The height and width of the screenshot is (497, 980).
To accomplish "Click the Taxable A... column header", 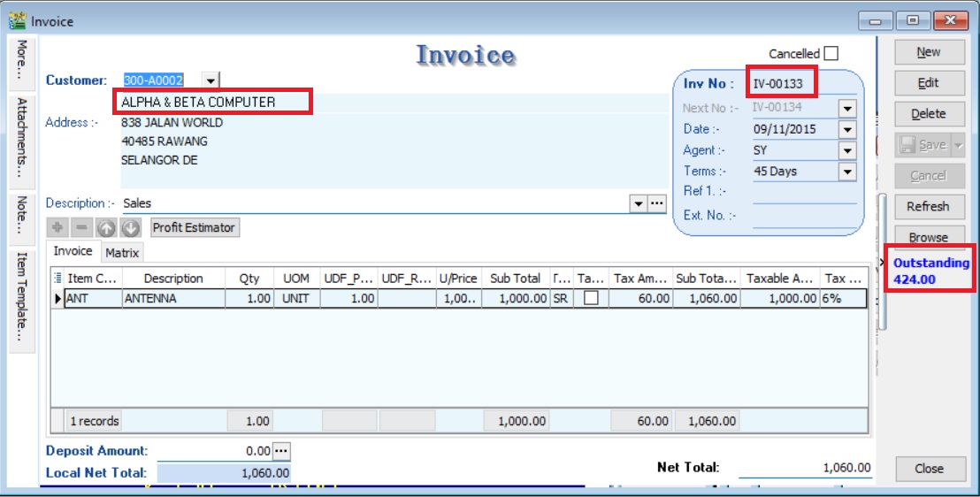I will click(780, 279).
